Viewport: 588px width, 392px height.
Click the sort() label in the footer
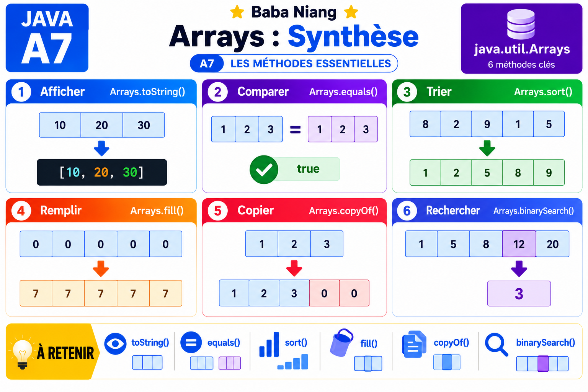(x=296, y=343)
